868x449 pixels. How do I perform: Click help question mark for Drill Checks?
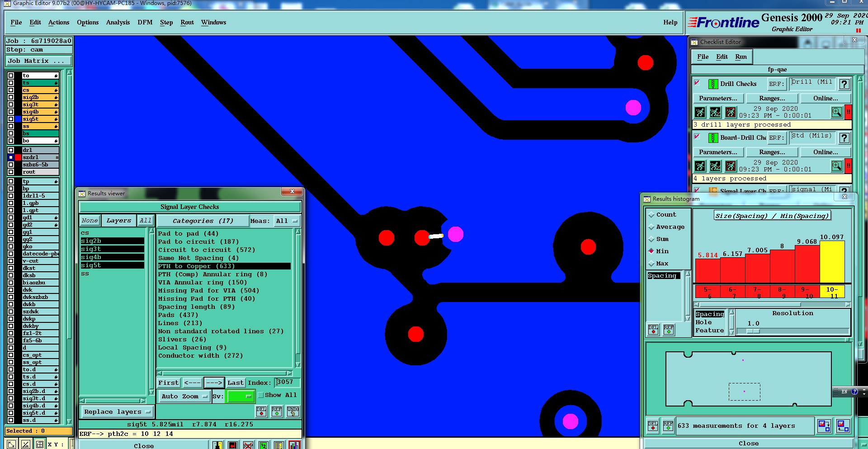pyautogui.click(x=844, y=84)
